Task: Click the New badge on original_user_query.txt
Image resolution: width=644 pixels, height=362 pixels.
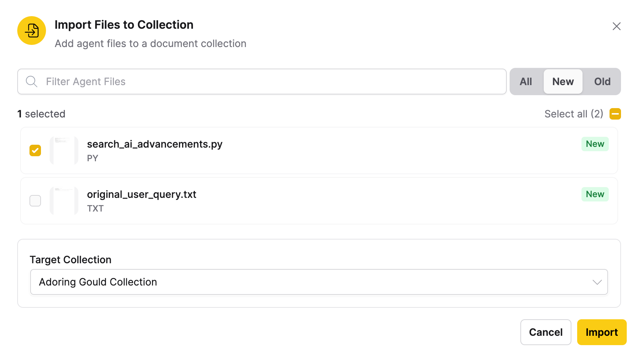Action: click(x=595, y=194)
